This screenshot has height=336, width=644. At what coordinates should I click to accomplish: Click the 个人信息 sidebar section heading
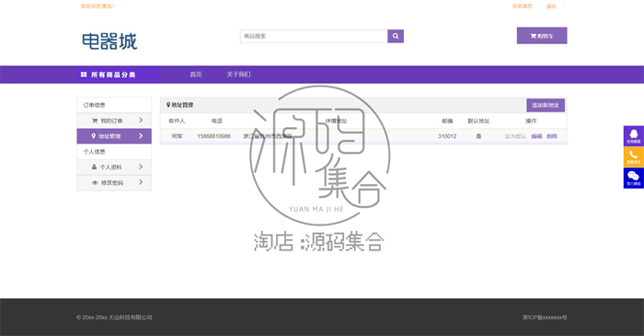point(95,152)
